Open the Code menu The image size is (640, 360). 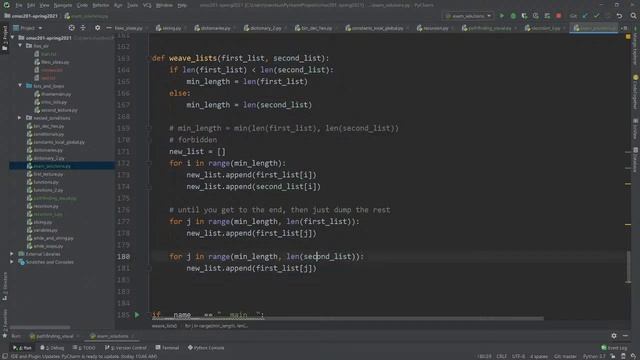coord(82,5)
